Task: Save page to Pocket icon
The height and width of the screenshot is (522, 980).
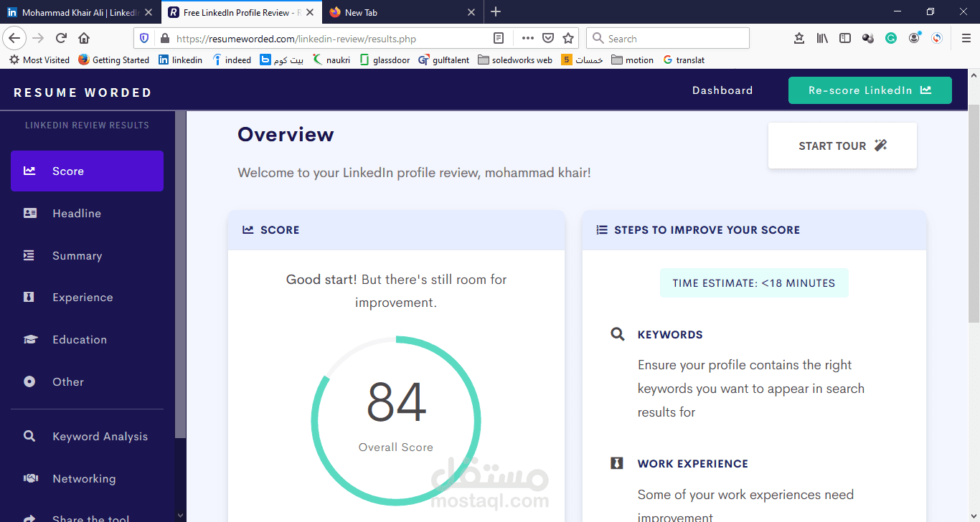Action: (548, 39)
